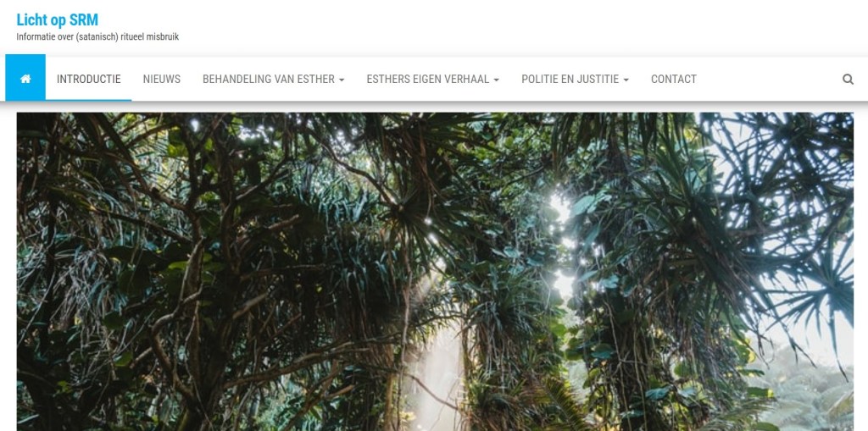Viewport: 868px width, 431px height.
Task: Select the Behandeling van Esther label
Action: click(269, 79)
